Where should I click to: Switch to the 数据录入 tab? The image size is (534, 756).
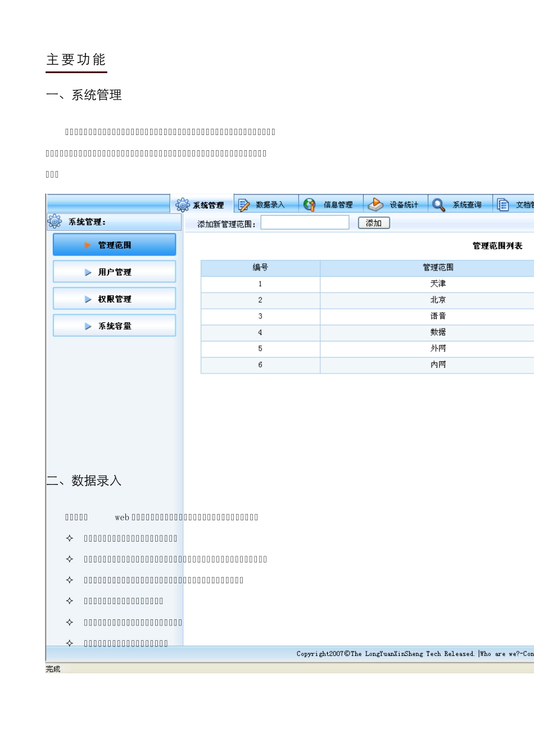pyautogui.click(x=266, y=204)
